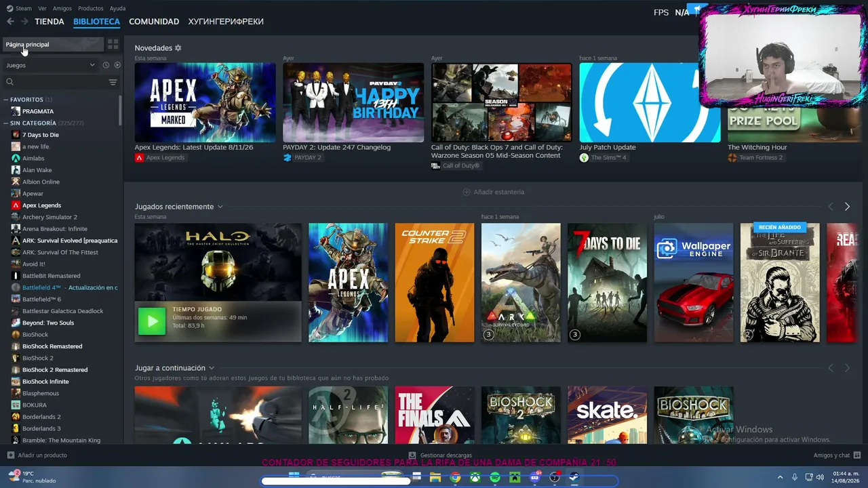The height and width of the screenshot is (488, 868).
Task: Open File Explorer from the taskbar
Action: coord(435,478)
